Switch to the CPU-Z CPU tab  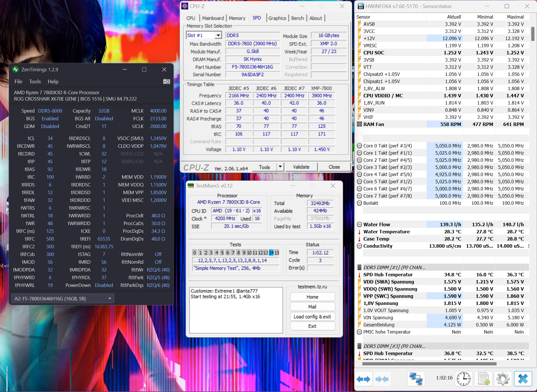coord(191,18)
